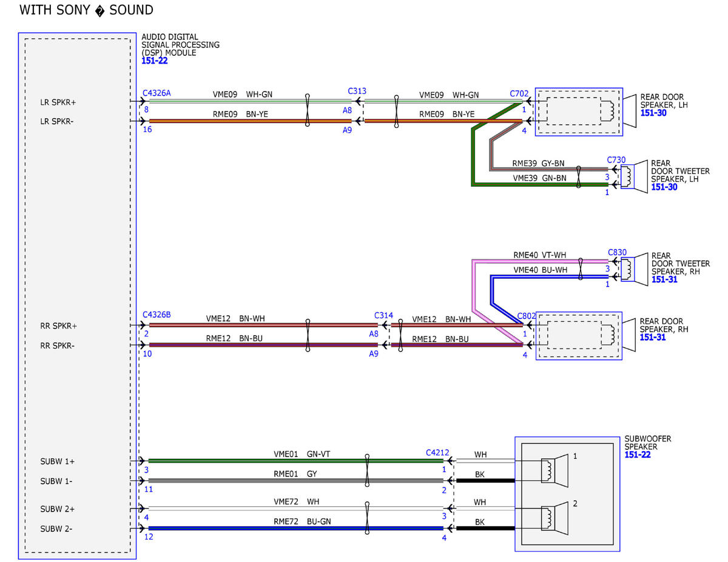Select the VME09 WH-GN wire label near C4326A
The height and width of the screenshot is (562, 728).
242,95
